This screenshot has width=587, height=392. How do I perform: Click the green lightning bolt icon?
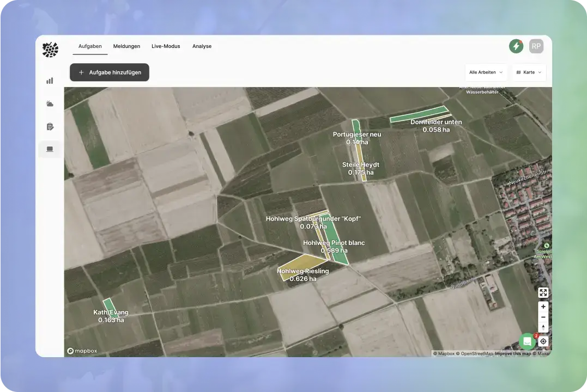tap(516, 46)
